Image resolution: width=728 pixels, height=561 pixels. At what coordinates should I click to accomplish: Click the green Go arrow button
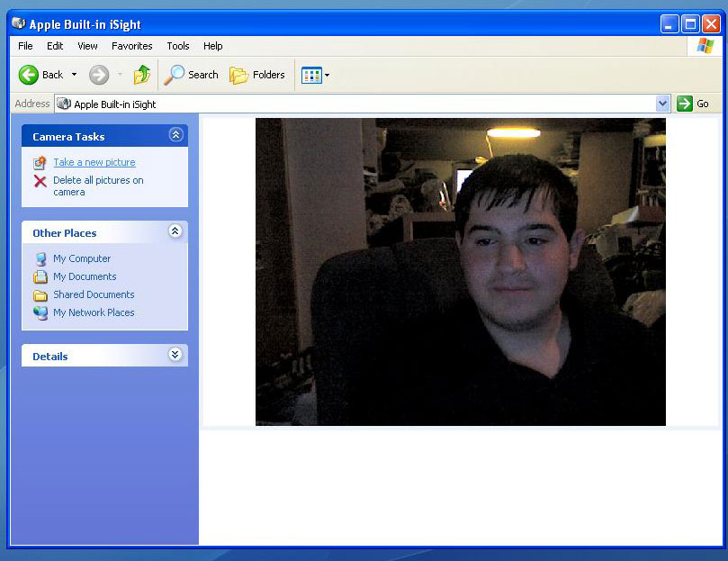pyautogui.click(x=685, y=104)
